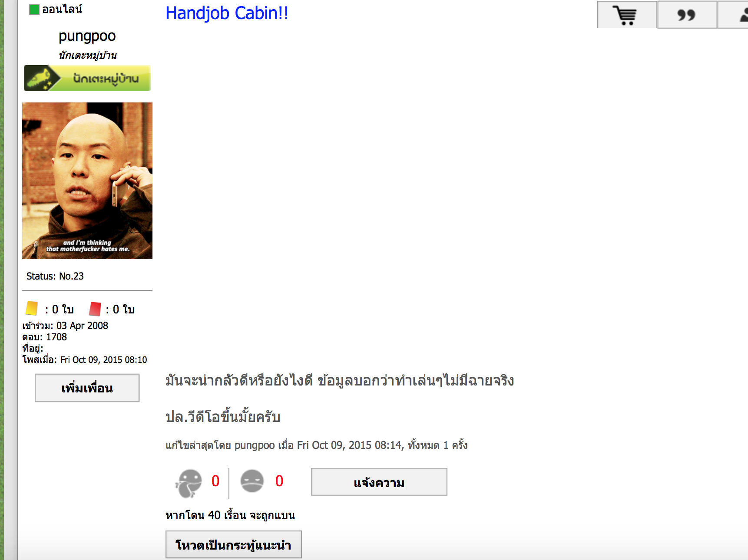Image resolution: width=748 pixels, height=560 pixels.
Task: Click pungpoo's avatar picture
Action: pyautogui.click(x=87, y=181)
